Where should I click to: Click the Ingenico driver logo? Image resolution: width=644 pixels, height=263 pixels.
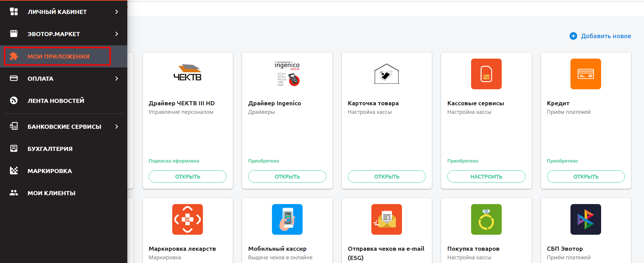287,74
